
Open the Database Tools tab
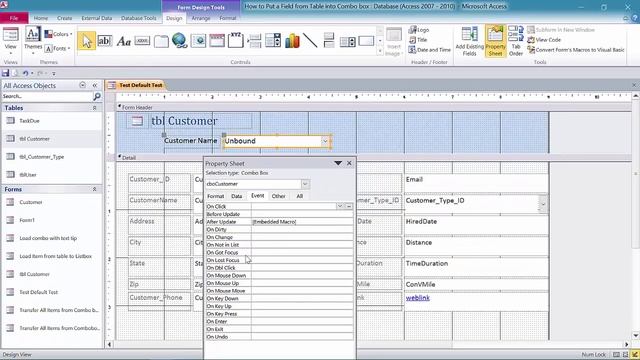[139, 18]
